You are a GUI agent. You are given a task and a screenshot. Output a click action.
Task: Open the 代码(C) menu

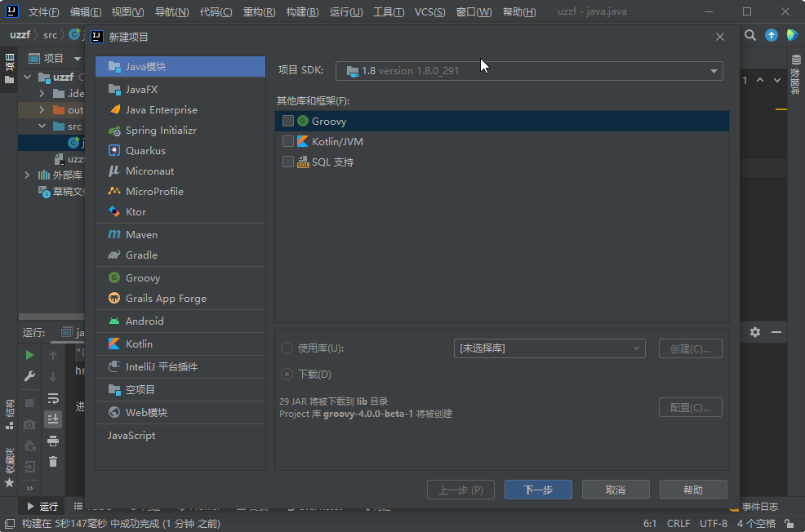[216, 11]
